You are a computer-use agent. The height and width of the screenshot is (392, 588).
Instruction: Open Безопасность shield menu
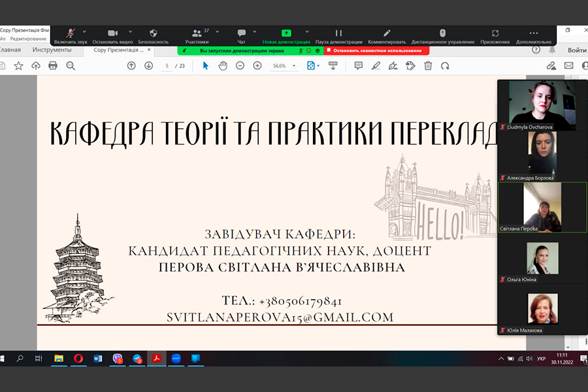pyautogui.click(x=153, y=36)
